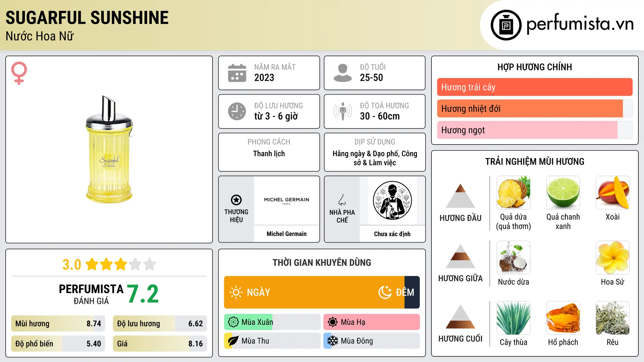This screenshot has height=362, width=644.
Task: Click the Độ phổ biến 5.40 score bar
Action: point(58,343)
